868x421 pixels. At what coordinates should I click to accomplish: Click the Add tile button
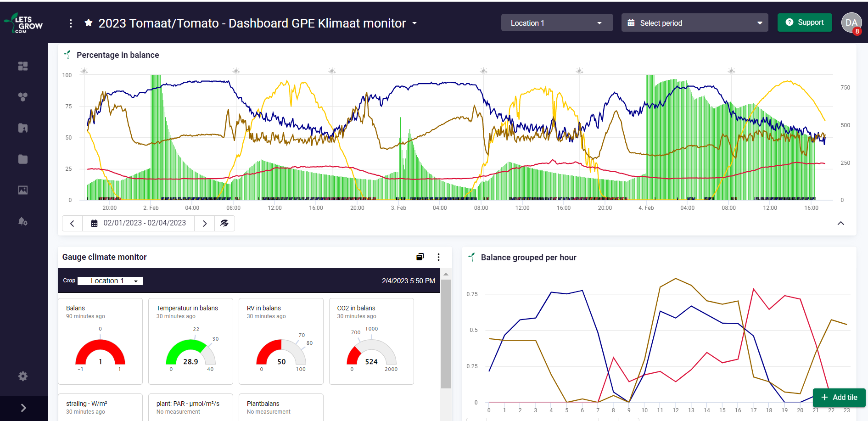pyautogui.click(x=839, y=397)
